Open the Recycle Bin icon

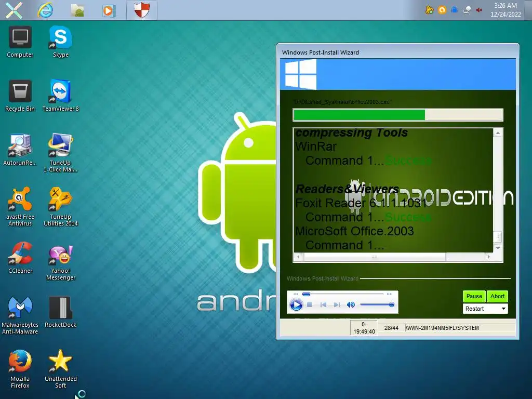pyautogui.click(x=20, y=96)
